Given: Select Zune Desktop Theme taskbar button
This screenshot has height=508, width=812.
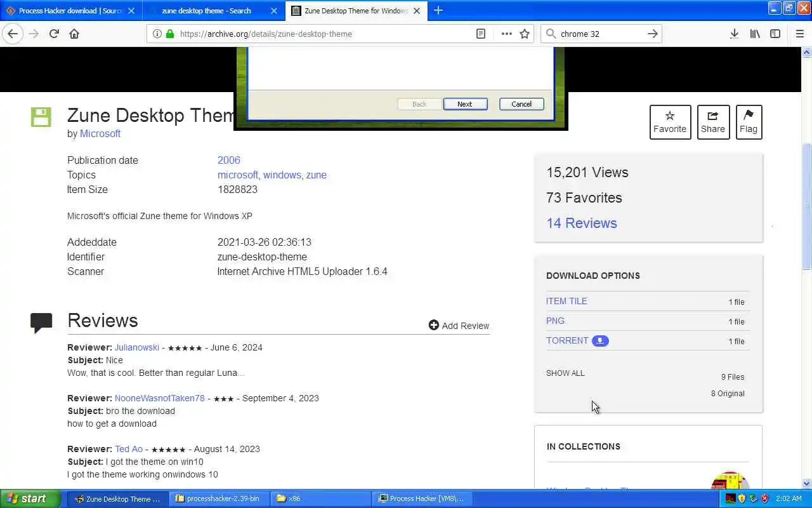Looking at the screenshot, I should [118, 498].
